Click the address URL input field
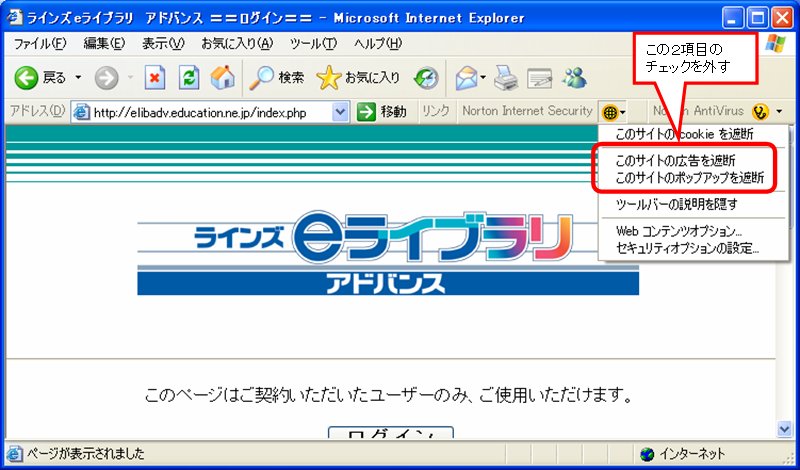The image size is (800, 470). coord(211,112)
